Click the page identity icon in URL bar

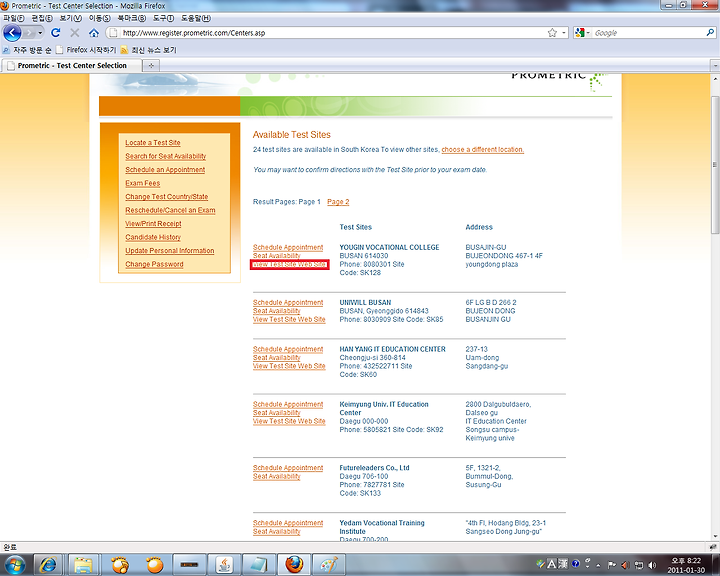point(112,33)
